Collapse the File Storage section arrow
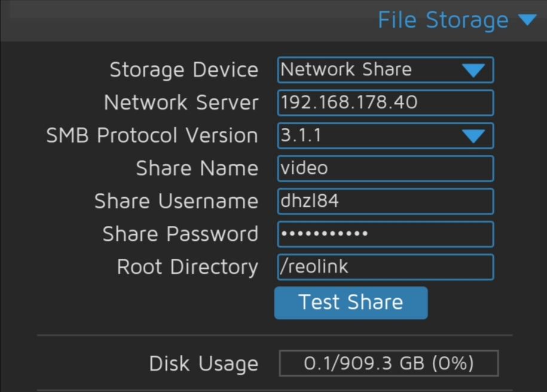This screenshot has height=392, width=547. (x=527, y=20)
